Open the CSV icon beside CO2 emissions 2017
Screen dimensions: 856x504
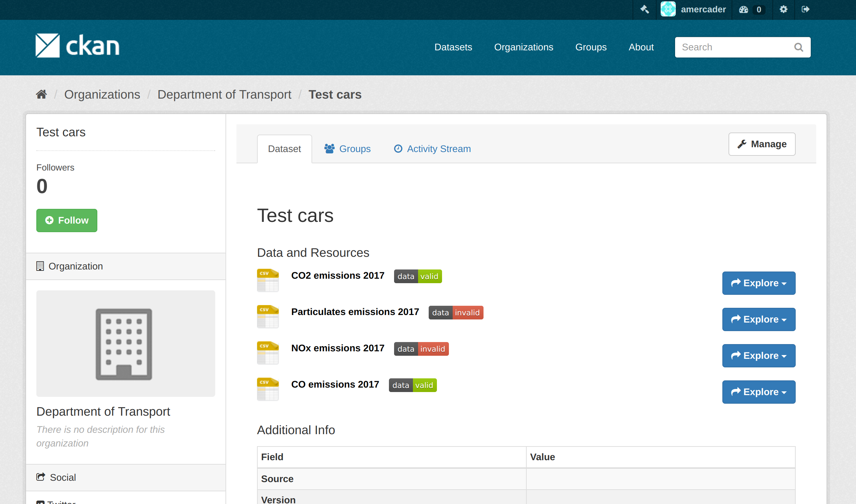pos(268,280)
